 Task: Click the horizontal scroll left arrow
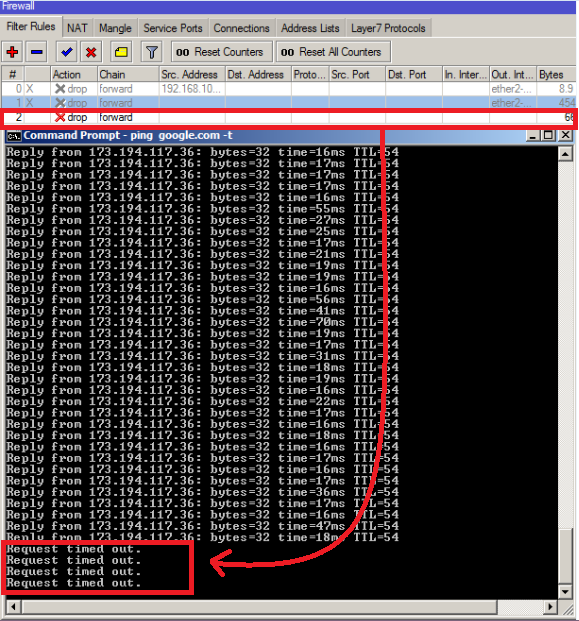[13, 607]
